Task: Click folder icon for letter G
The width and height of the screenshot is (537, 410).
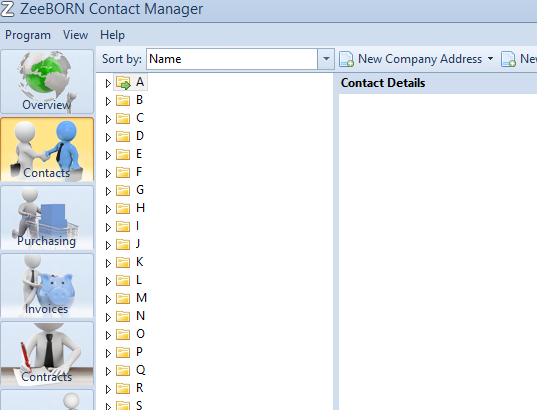Action: pyautogui.click(x=123, y=190)
